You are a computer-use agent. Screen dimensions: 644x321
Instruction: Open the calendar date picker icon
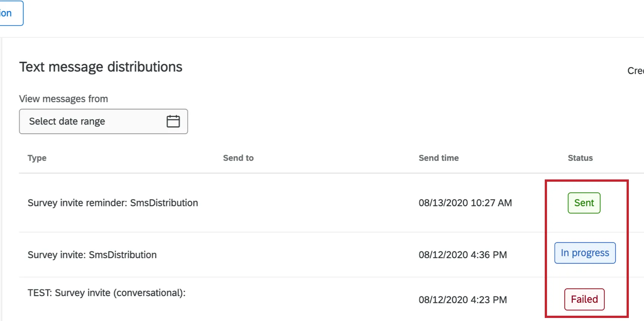(173, 121)
